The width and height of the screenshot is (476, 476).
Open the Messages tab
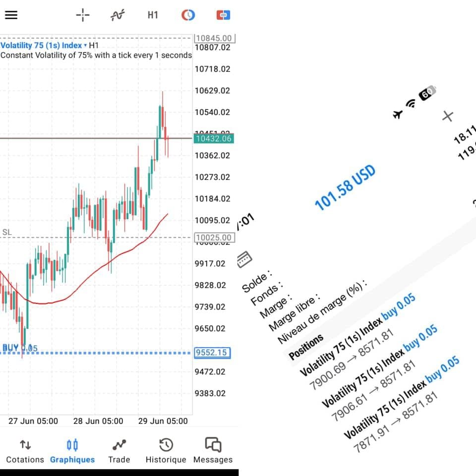213,451
